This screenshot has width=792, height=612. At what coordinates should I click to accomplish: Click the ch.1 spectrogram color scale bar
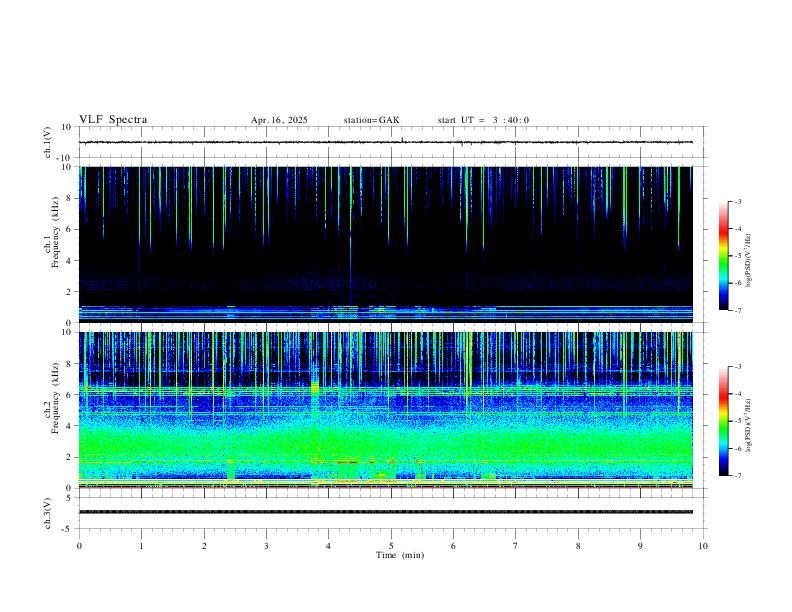coord(724,256)
